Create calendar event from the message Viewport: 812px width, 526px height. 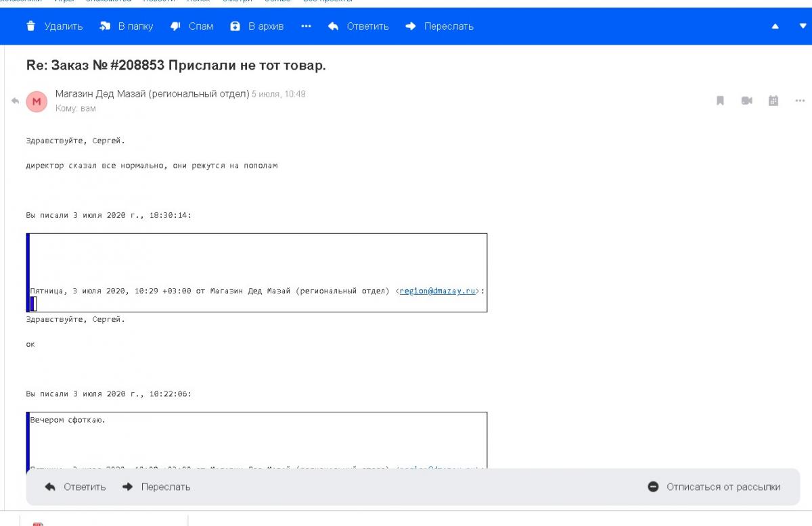[x=773, y=101]
